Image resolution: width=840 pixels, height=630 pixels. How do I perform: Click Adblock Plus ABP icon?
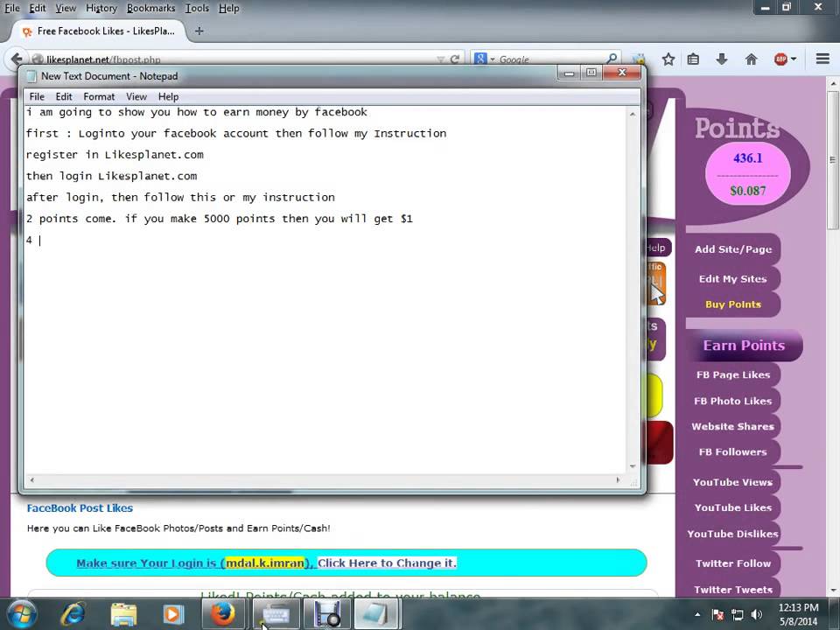tap(780, 59)
